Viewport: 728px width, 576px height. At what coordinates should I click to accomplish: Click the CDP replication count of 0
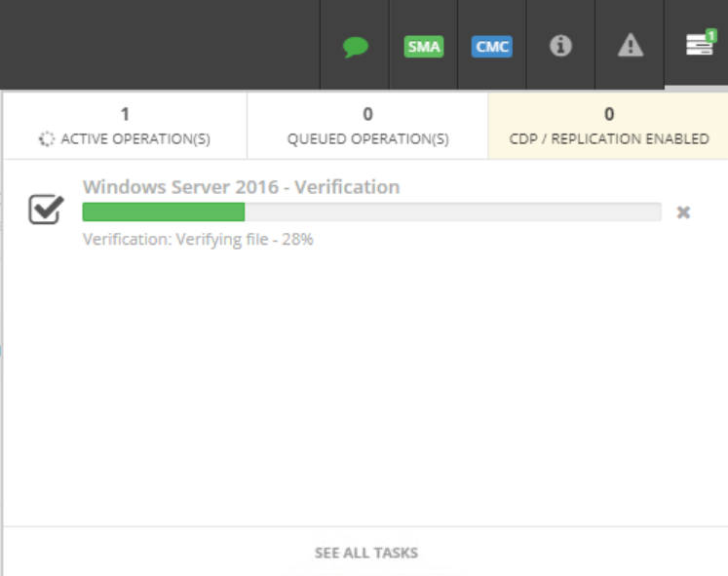click(x=609, y=115)
